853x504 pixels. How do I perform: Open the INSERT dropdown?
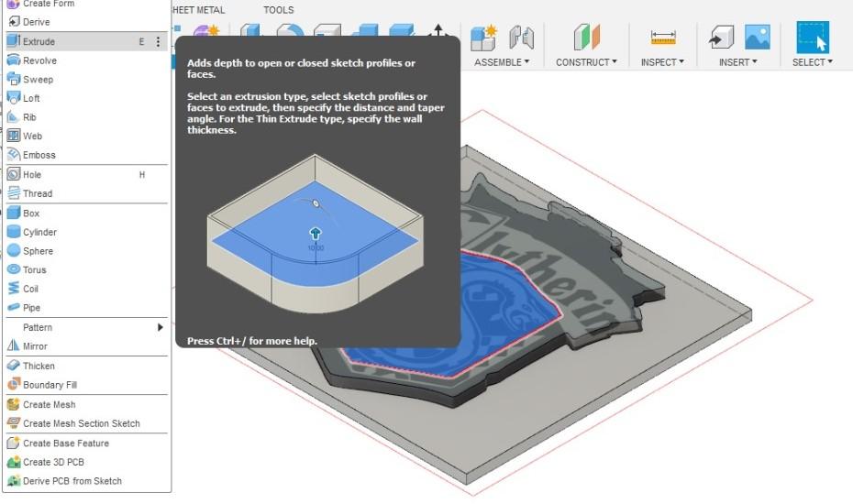[738, 62]
